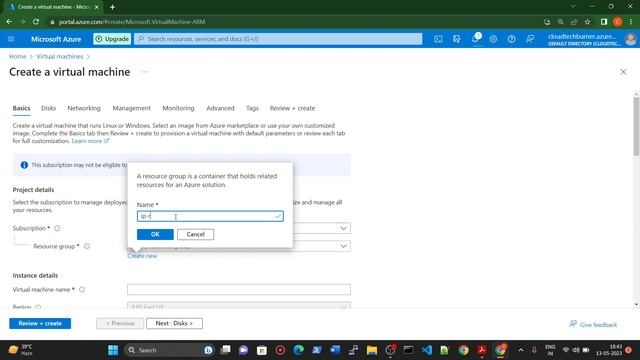This screenshot has width=640, height=360.
Task: Open the Microsoft Store taskbar icon
Action: click(262, 350)
